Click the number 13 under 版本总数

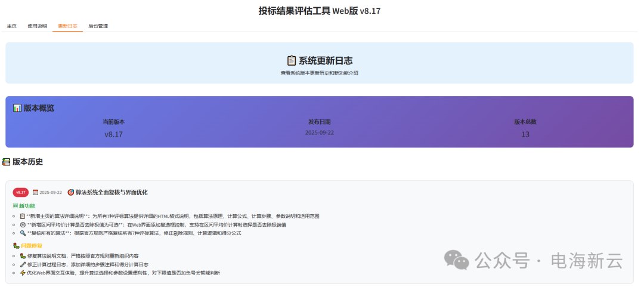click(x=525, y=134)
